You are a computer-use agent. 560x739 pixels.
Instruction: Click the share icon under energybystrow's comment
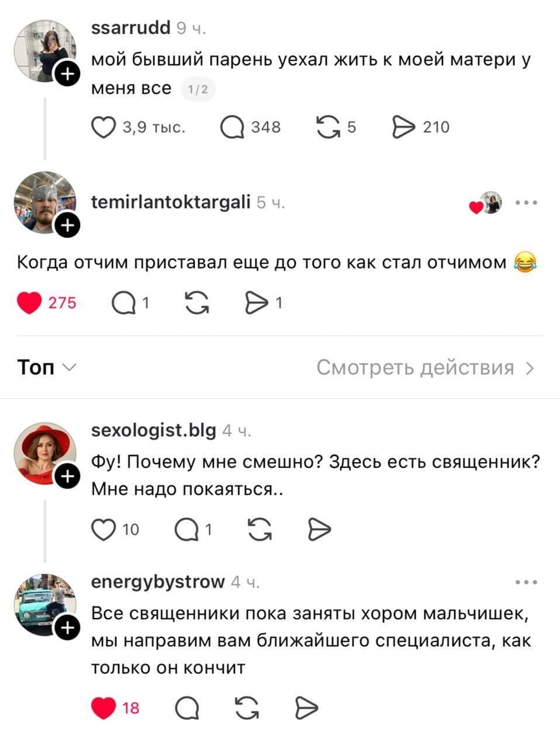click(305, 709)
